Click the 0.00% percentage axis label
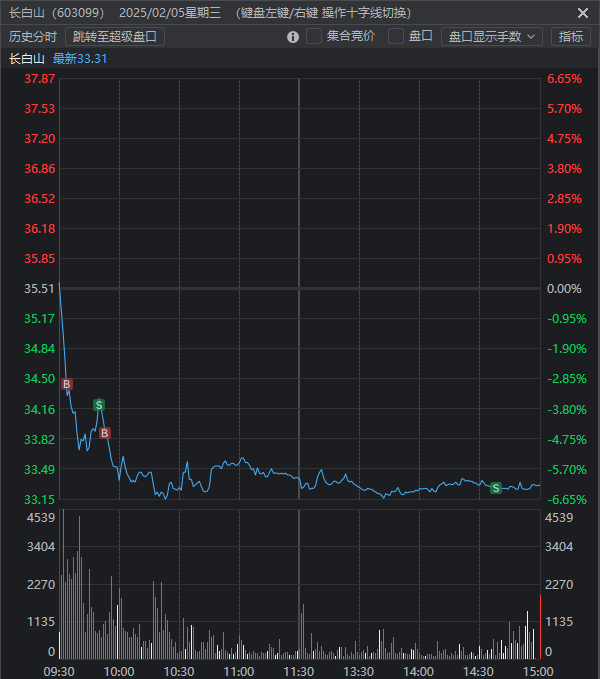The height and width of the screenshot is (679, 600). [564, 289]
